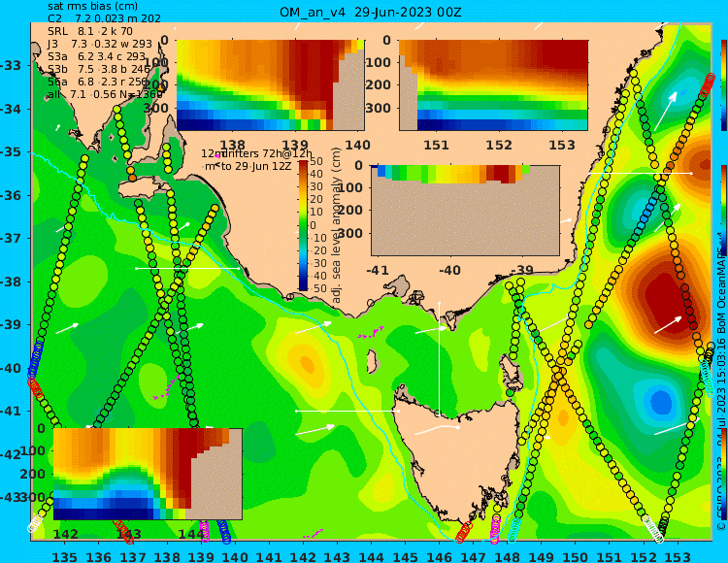Click the "12m drifters 72h@12h" legend text
This screenshot has height=563, width=728.
click(257, 153)
